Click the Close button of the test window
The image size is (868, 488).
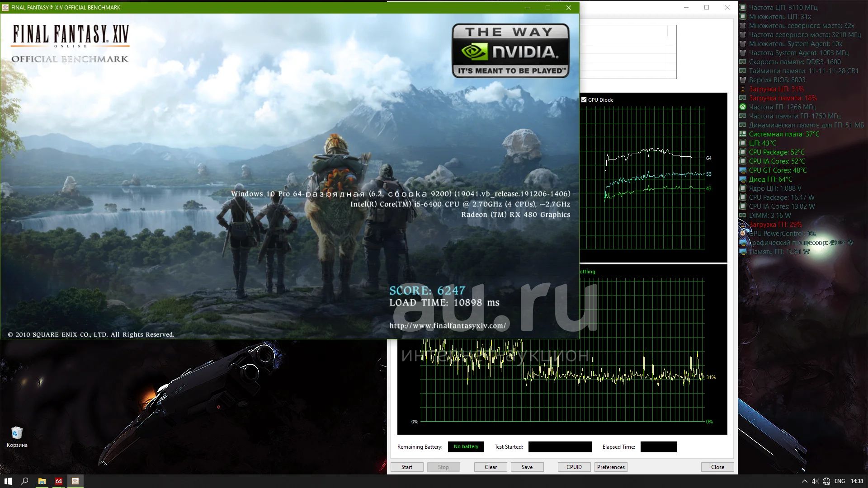point(717,467)
